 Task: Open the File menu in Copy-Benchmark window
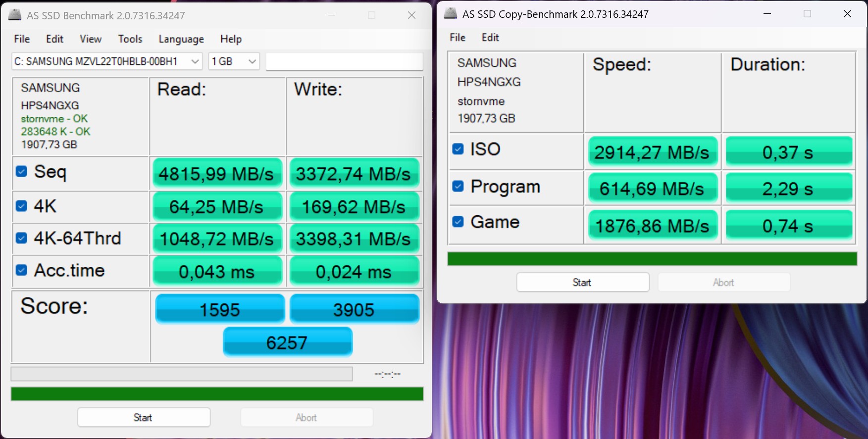point(458,38)
